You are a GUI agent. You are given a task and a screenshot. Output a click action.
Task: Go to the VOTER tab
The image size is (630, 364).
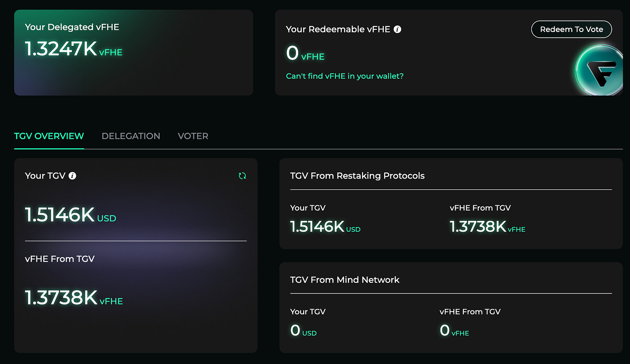click(x=193, y=136)
